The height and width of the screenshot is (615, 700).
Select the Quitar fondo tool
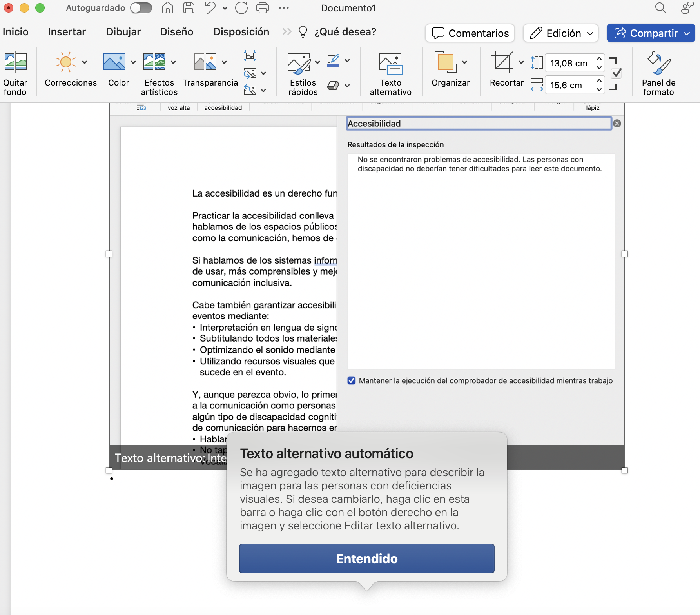click(15, 73)
